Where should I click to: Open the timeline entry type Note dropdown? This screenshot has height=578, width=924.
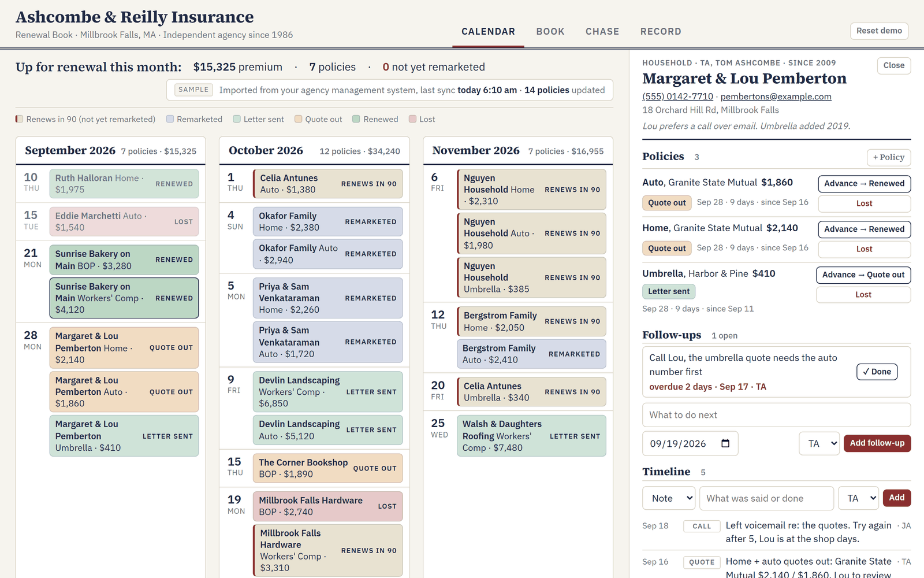(669, 498)
